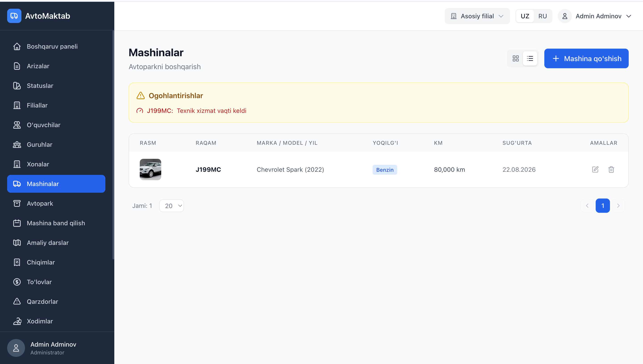Viewport: 643px width, 364px height.
Task: Click the trash delete icon for J199MC
Action: pyautogui.click(x=611, y=170)
